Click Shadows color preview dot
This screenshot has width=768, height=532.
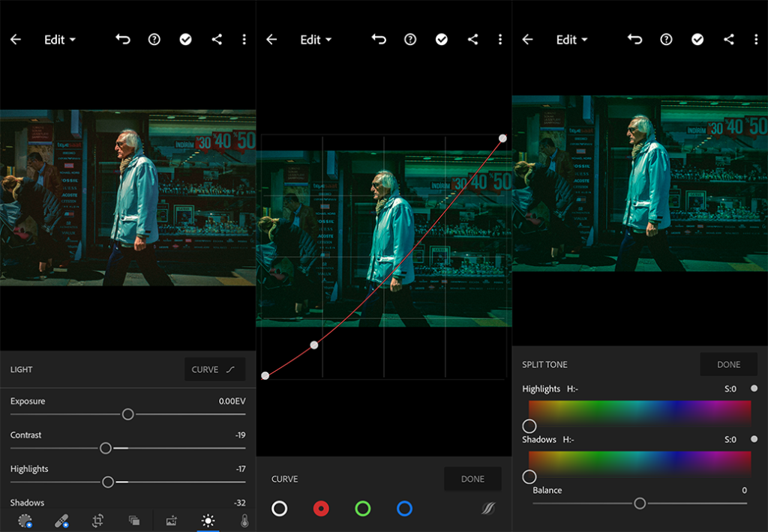(x=754, y=440)
